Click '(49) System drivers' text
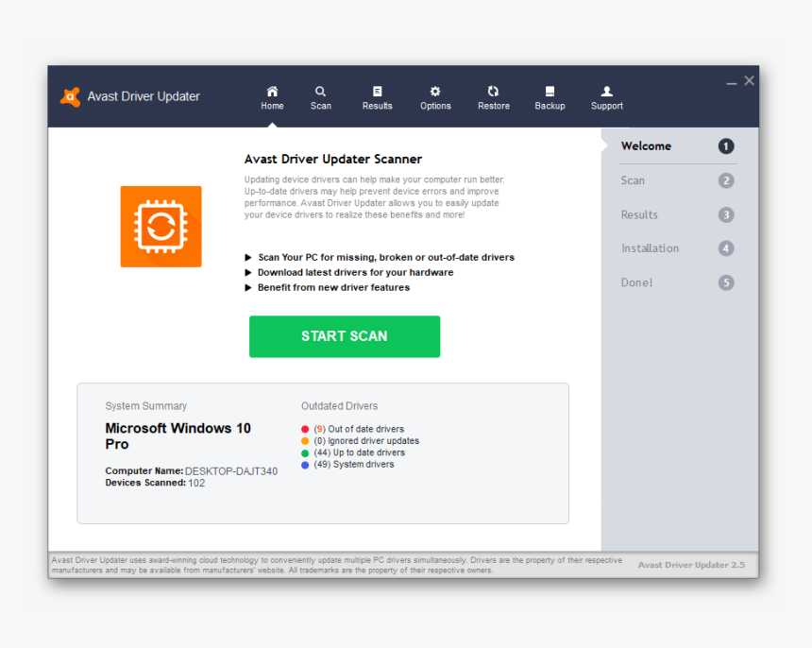Viewport: 812px width, 648px height. click(354, 465)
